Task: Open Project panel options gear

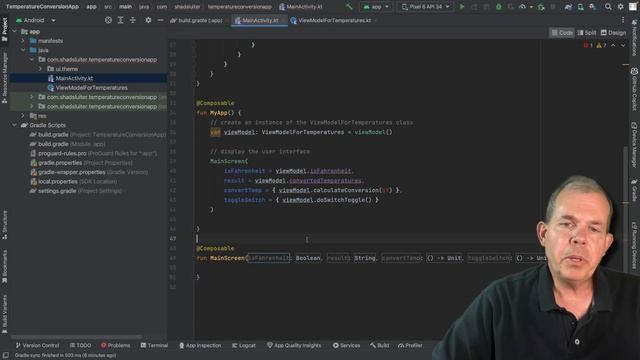Action: pyautogui.click(x=148, y=20)
